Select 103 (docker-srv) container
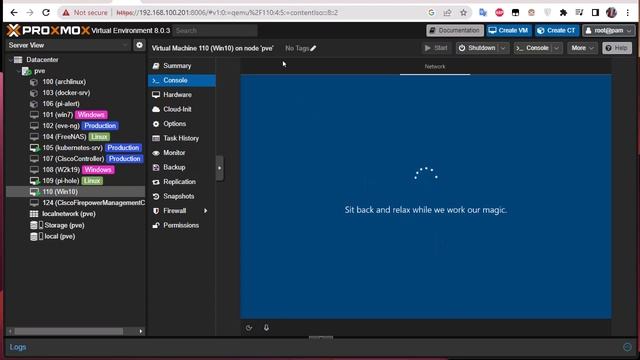This screenshot has height=360, width=640. click(x=66, y=93)
